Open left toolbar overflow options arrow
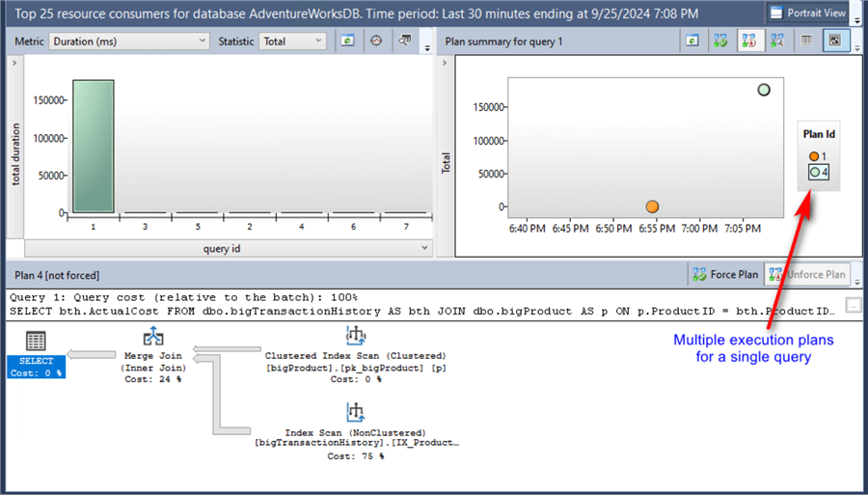868x495 pixels. 427,48
